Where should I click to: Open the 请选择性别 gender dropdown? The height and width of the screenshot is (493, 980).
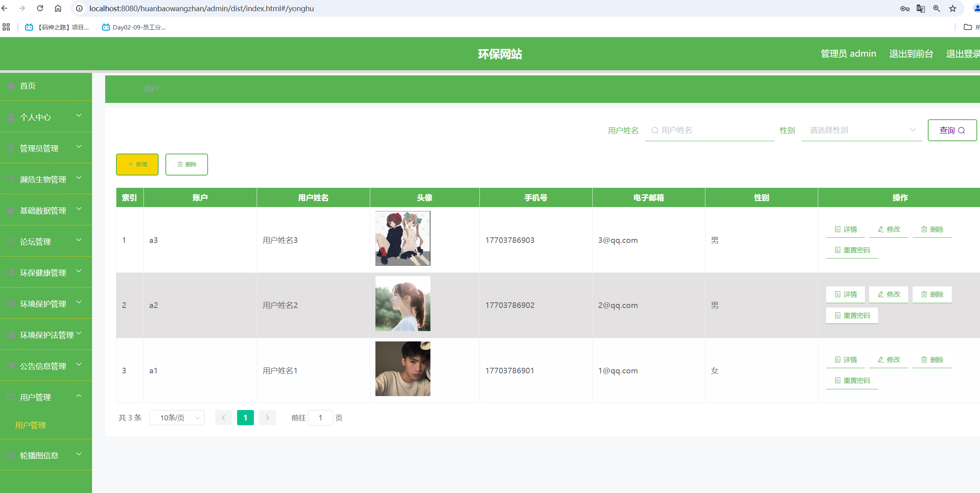pyautogui.click(x=862, y=130)
